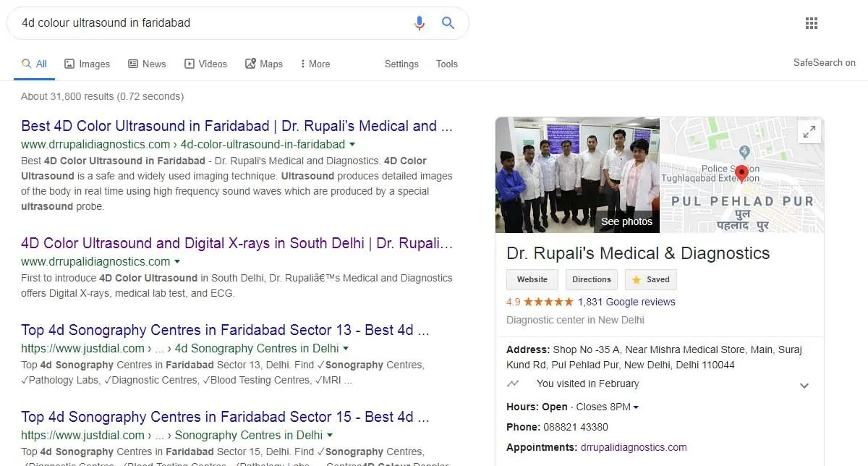The image size is (868, 466).
Task: Click the star icon on Saved button
Action: tap(637, 279)
